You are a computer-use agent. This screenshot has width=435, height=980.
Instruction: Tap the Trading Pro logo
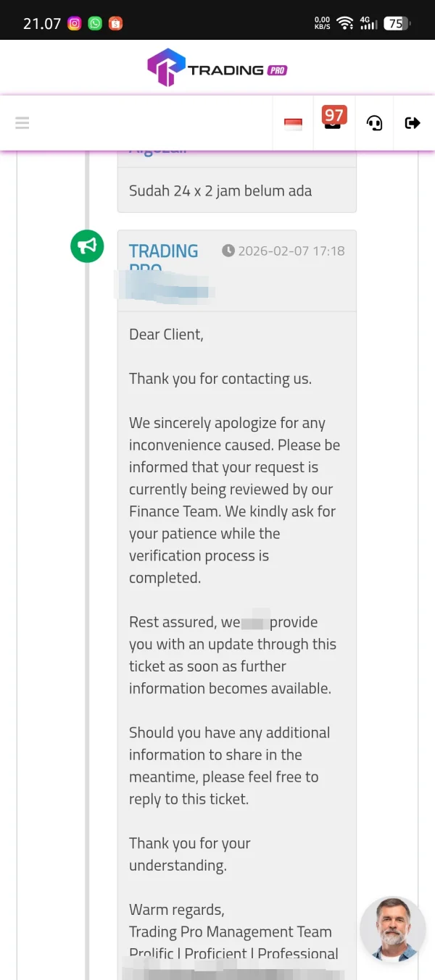(x=217, y=68)
